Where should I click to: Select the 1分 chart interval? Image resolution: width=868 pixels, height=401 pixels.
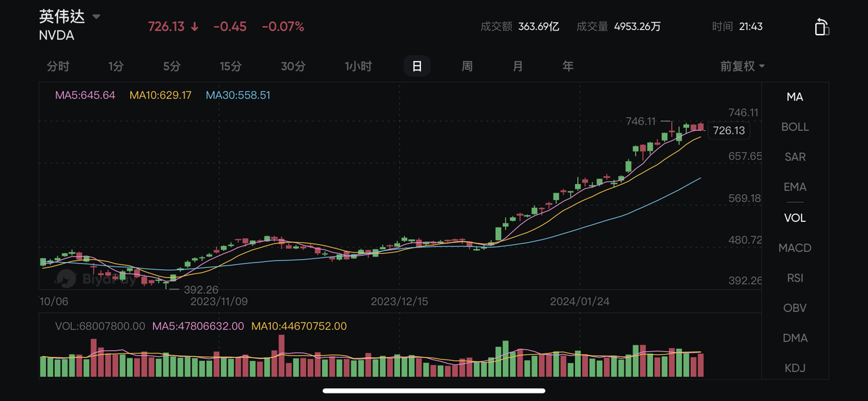click(116, 66)
